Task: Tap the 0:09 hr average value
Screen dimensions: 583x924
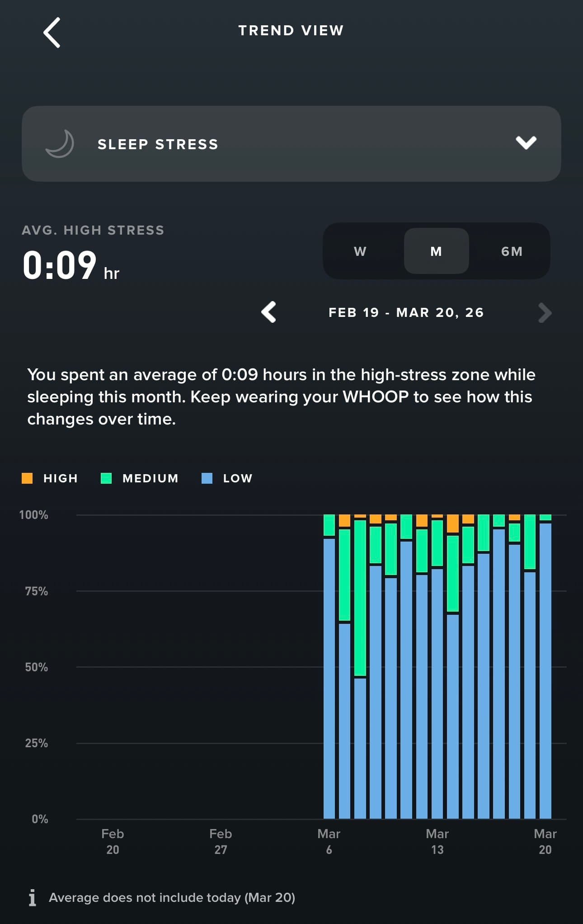Action: tap(71, 265)
